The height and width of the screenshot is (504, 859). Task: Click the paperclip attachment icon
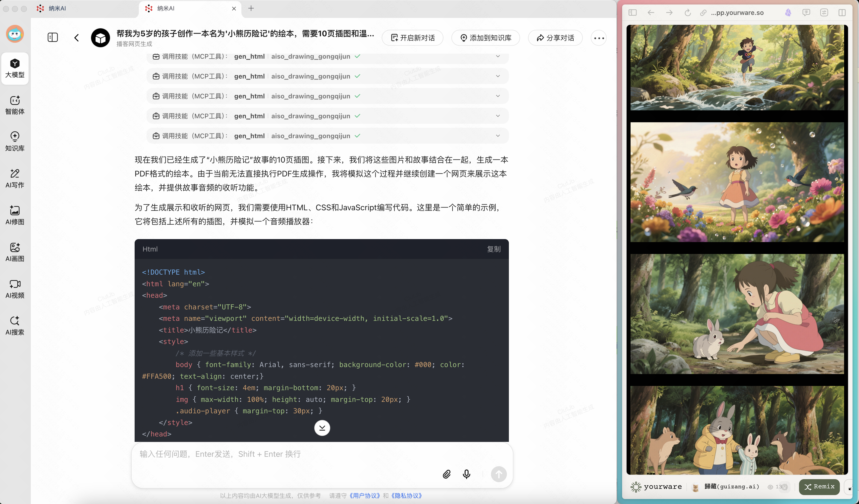(446, 474)
